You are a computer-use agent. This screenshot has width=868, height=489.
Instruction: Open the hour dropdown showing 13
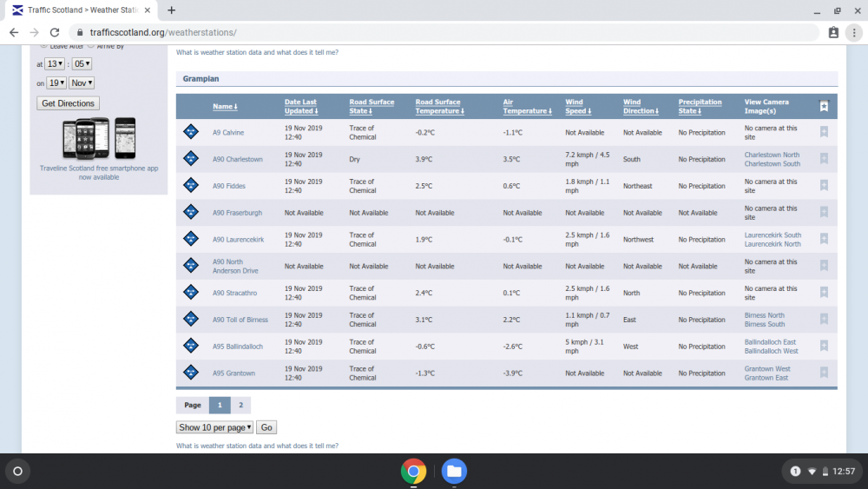(54, 63)
